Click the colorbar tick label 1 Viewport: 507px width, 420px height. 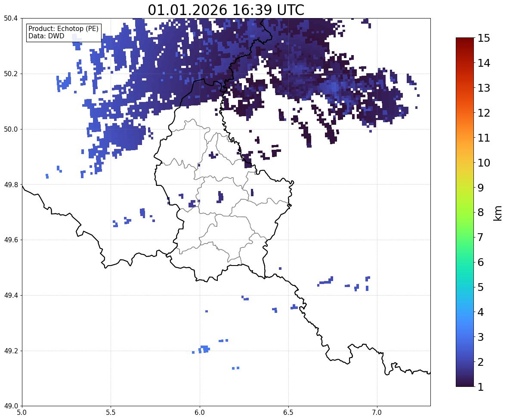click(481, 387)
